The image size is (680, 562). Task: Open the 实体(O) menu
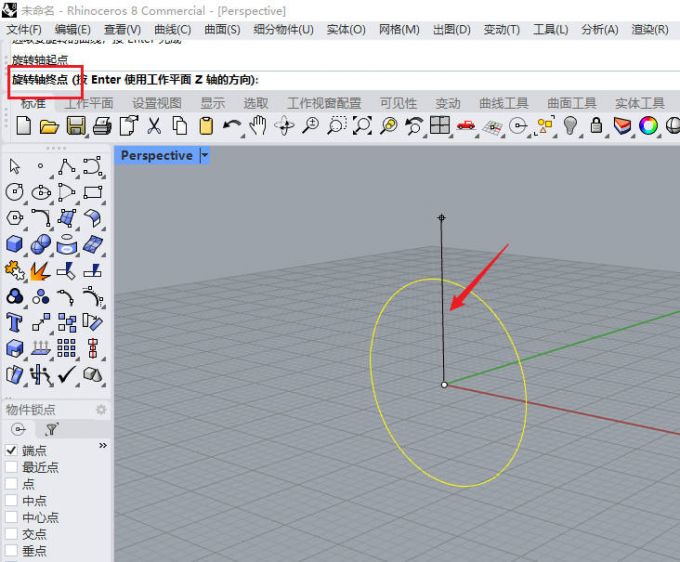pyautogui.click(x=346, y=30)
